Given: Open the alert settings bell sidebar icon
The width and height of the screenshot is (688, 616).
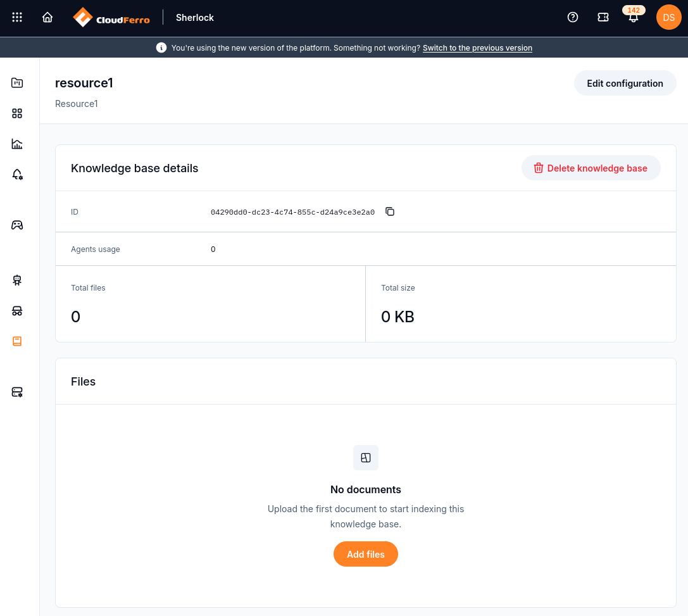Looking at the screenshot, I should click(17, 175).
